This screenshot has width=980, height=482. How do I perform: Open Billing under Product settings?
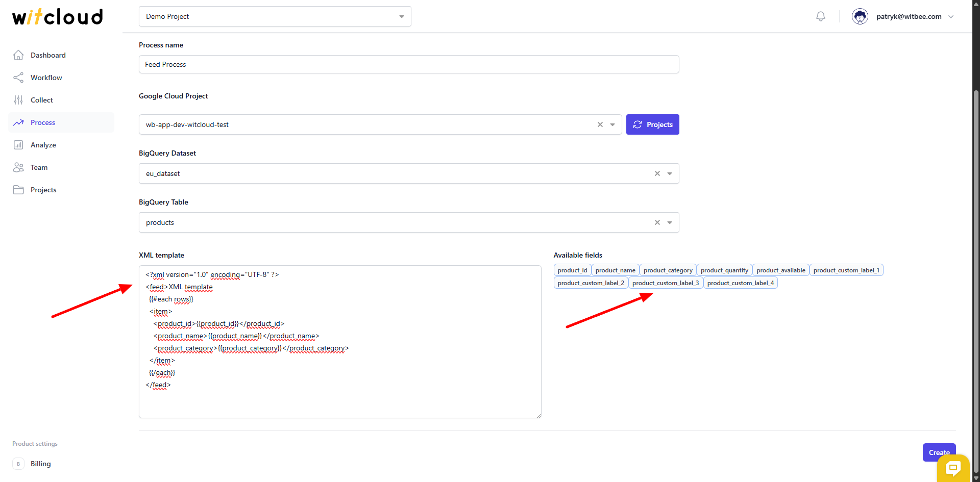pyautogui.click(x=40, y=464)
